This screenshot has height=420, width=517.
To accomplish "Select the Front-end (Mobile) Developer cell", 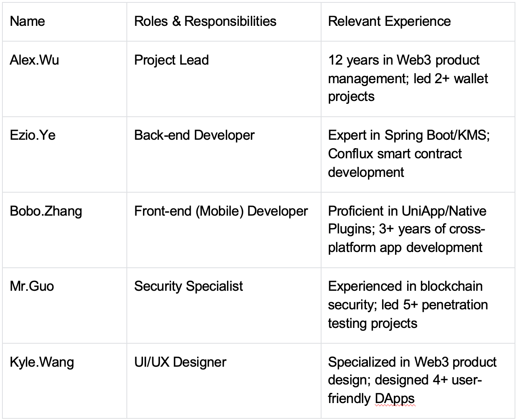I will pyautogui.click(x=221, y=211).
